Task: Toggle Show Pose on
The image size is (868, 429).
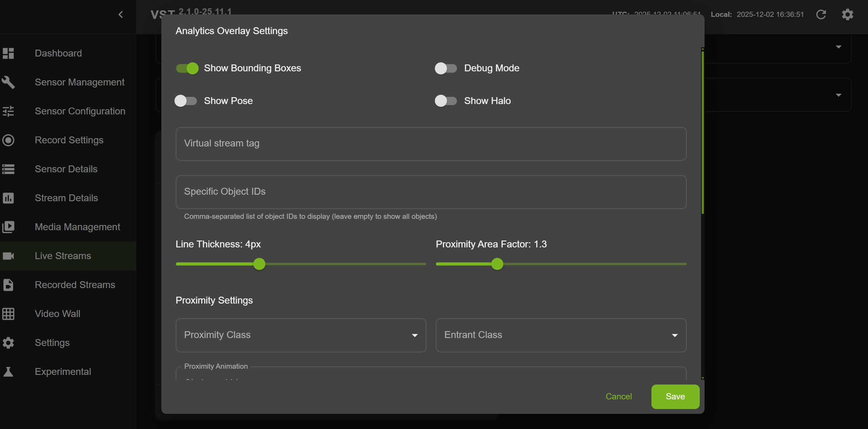Action: pos(186,101)
